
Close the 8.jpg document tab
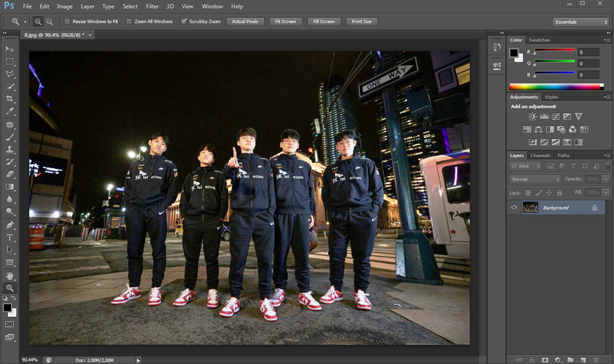click(90, 35)
